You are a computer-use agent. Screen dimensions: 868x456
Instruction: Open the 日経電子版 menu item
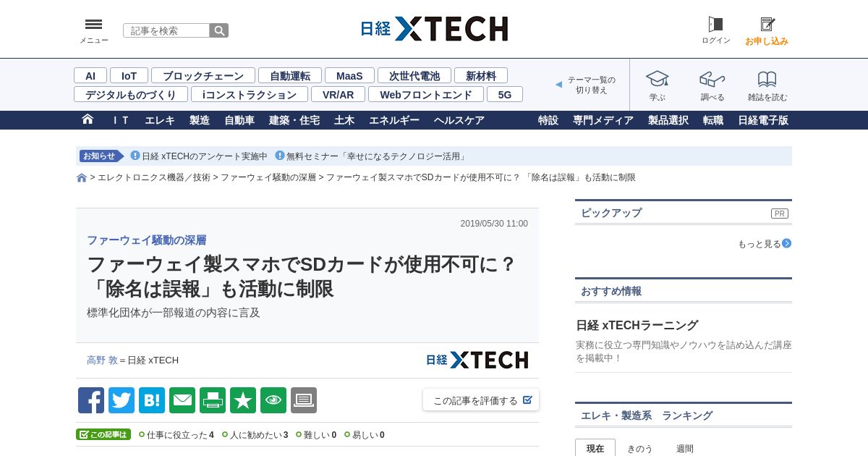tap(763, 120)
